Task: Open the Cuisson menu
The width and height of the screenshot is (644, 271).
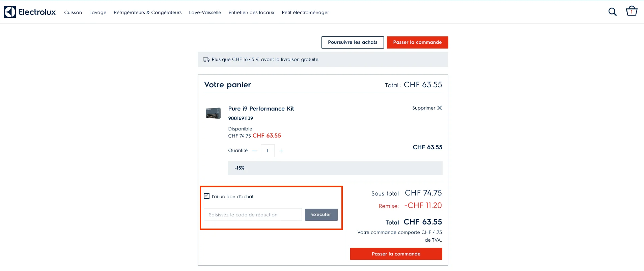Action: [73, 12]
